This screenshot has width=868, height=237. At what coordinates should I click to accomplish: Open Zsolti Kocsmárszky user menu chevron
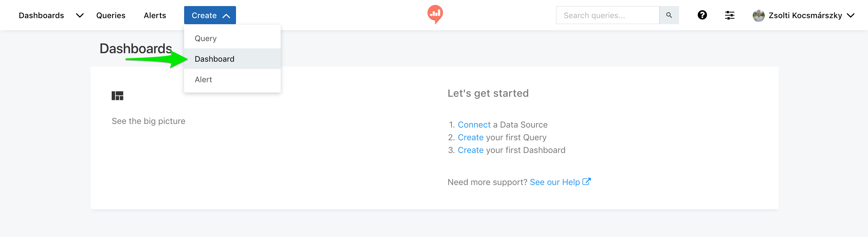tap(850, 15)
